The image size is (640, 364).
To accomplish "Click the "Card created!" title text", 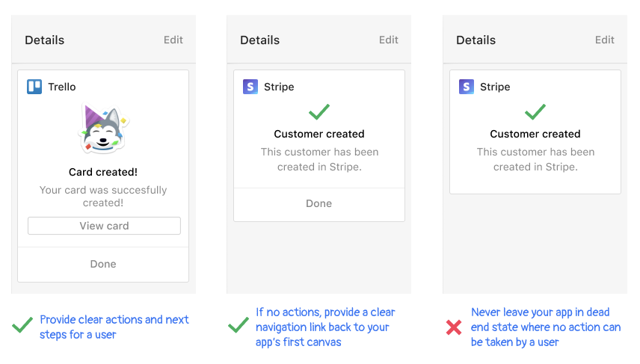I will (103, 172).
